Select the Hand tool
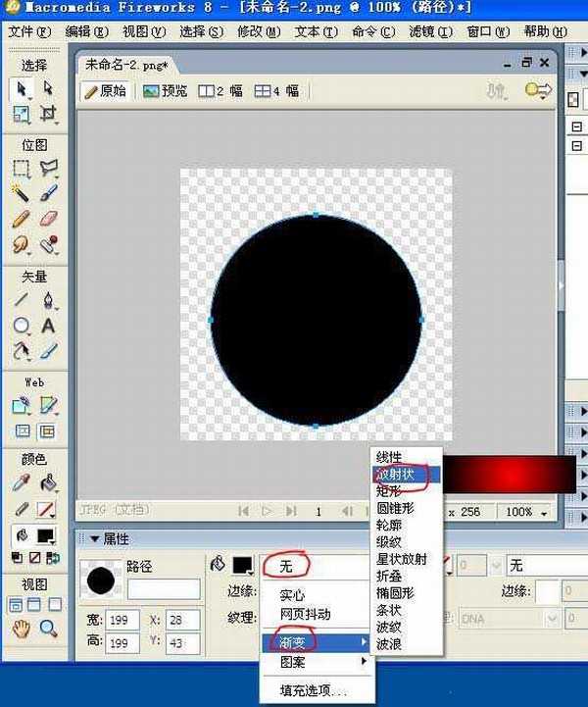 [21, 628]
